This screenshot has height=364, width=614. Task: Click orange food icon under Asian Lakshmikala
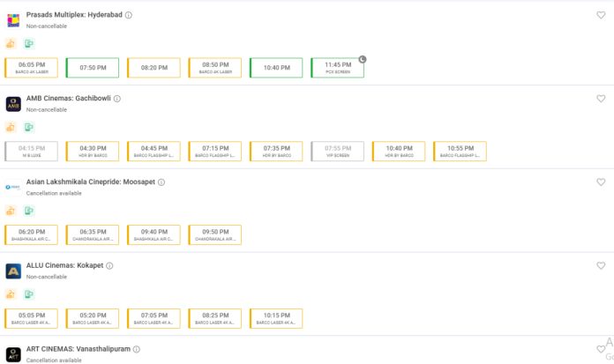point(11,211)
